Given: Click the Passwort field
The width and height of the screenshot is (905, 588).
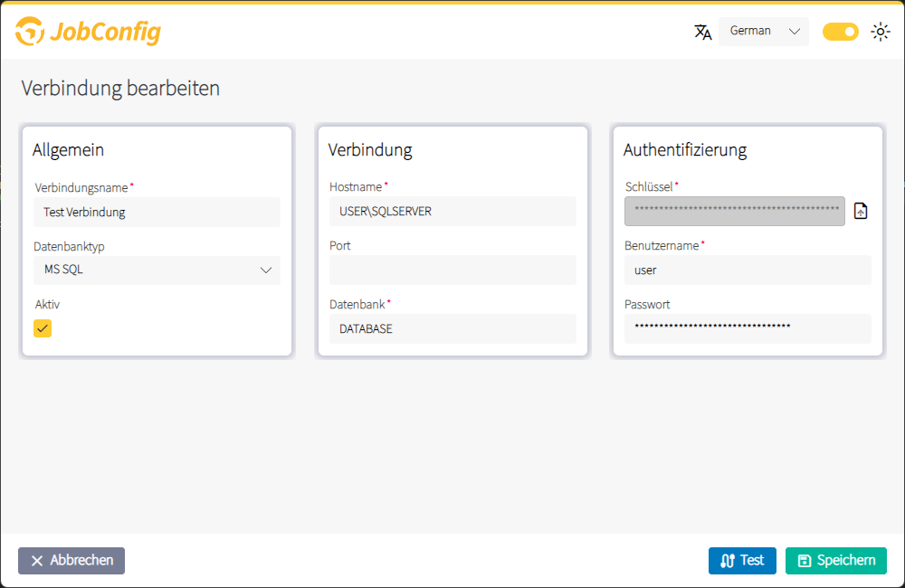Looking at the screenshot, I should 748,329.
